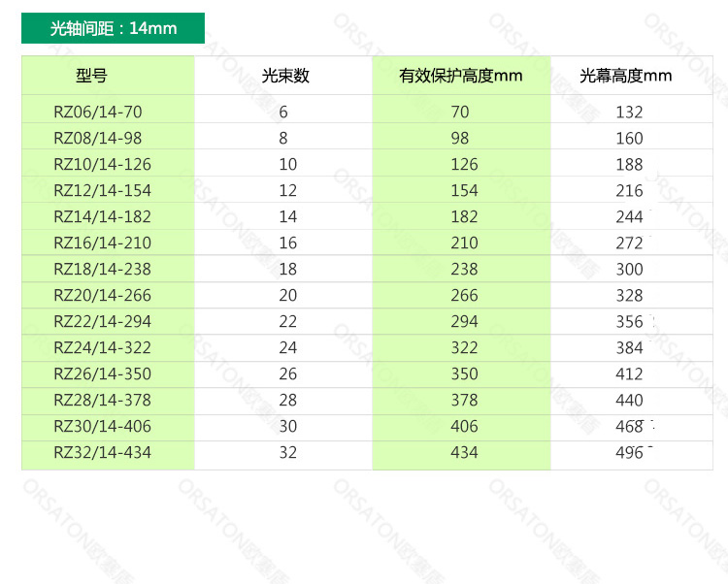This screenshot has height=584, width=728.
Task: Select the RZ10/14-126 model entry
Action: (x=102, y=164)
